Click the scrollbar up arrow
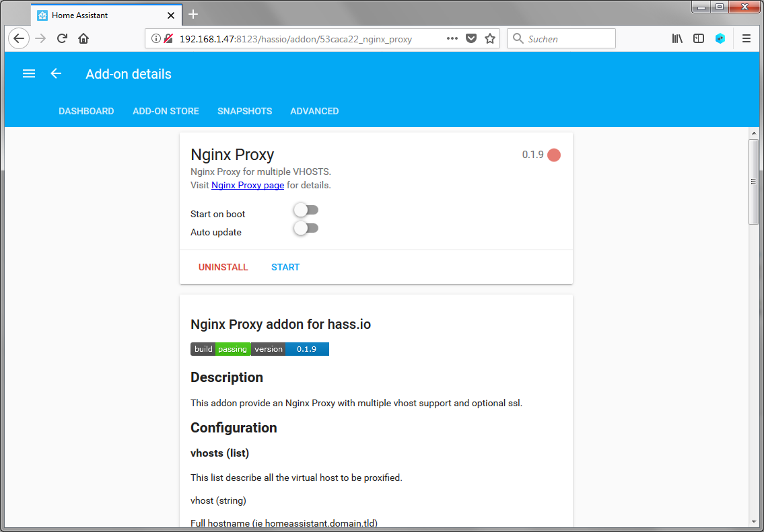Screen dimensions: 764x532 pyautogui.click(x=754, y=133)
